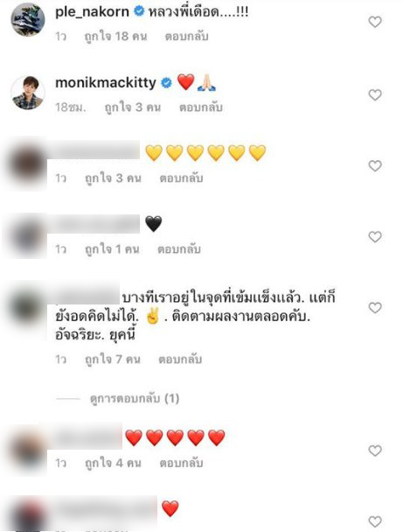Reply to the black heart comment
This screenshot has height=532, width=403.
pos(179,249)
